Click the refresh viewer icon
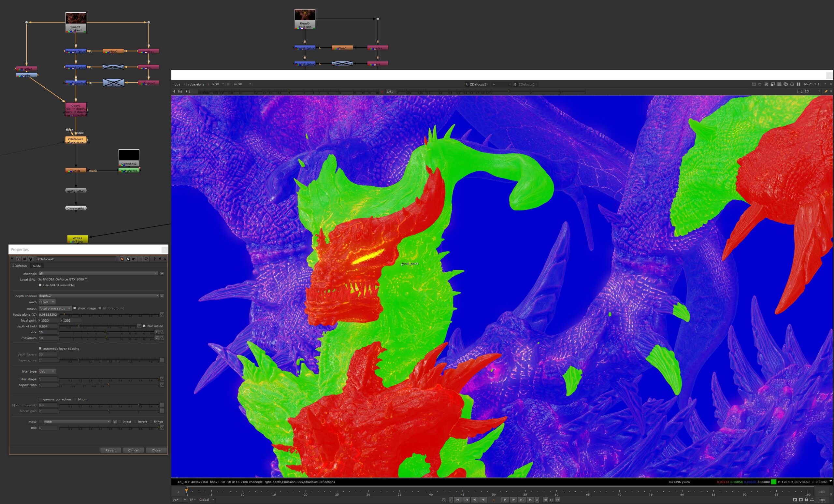 click(785, 84)
